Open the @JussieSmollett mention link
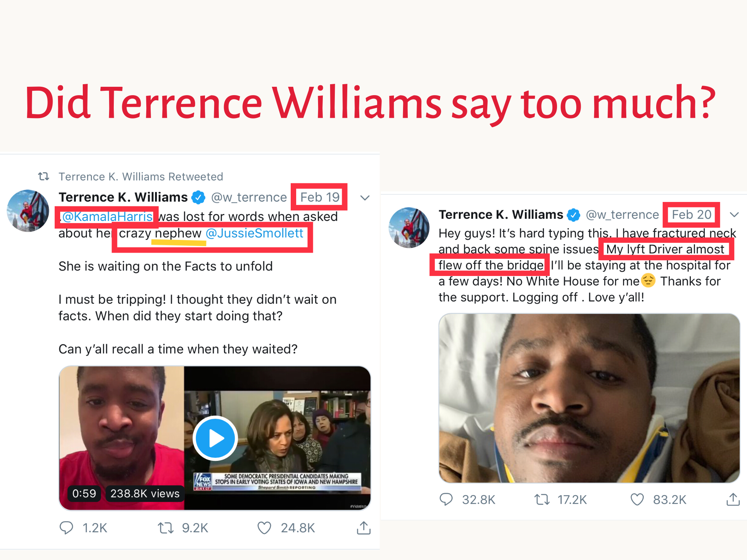The image size is (747, 560). (255, 233)
